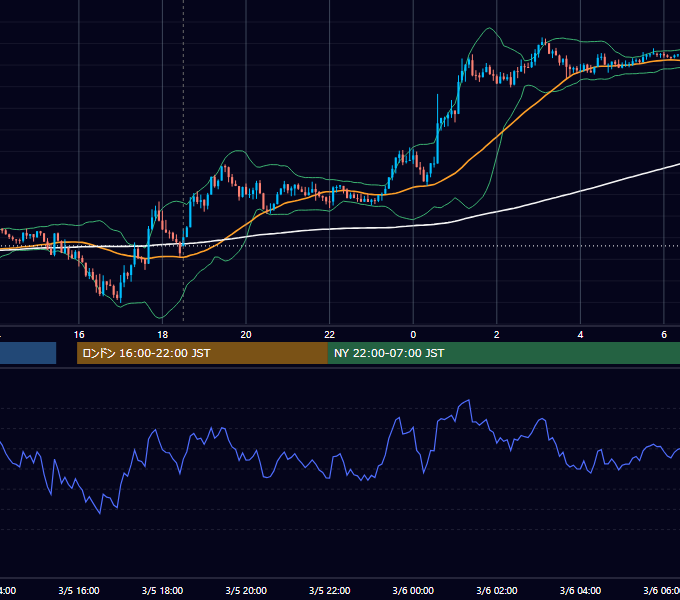The height and width of the screenshot is (600, 680).
Task: Click the lowest candle between hour 16 and hour 18
Action: coord(120,290)
